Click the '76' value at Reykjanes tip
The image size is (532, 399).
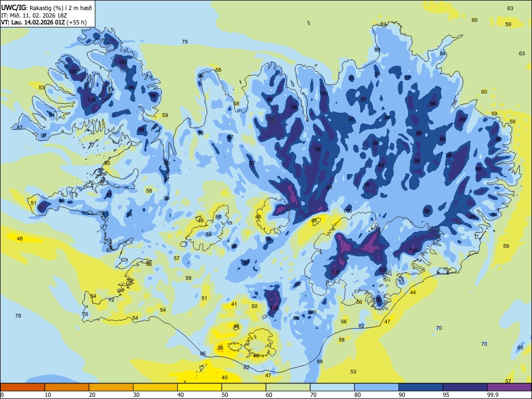tap(86, 314)
